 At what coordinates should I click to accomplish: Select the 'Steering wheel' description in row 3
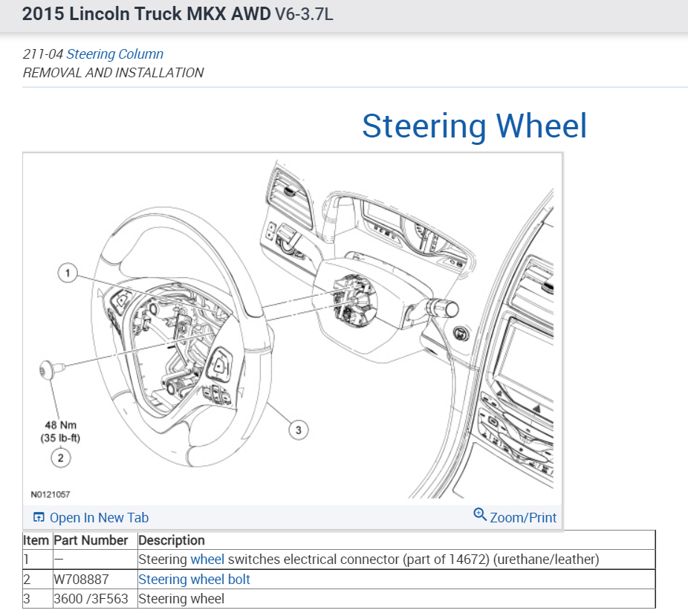pyautogui.click(x=181, y=599)
